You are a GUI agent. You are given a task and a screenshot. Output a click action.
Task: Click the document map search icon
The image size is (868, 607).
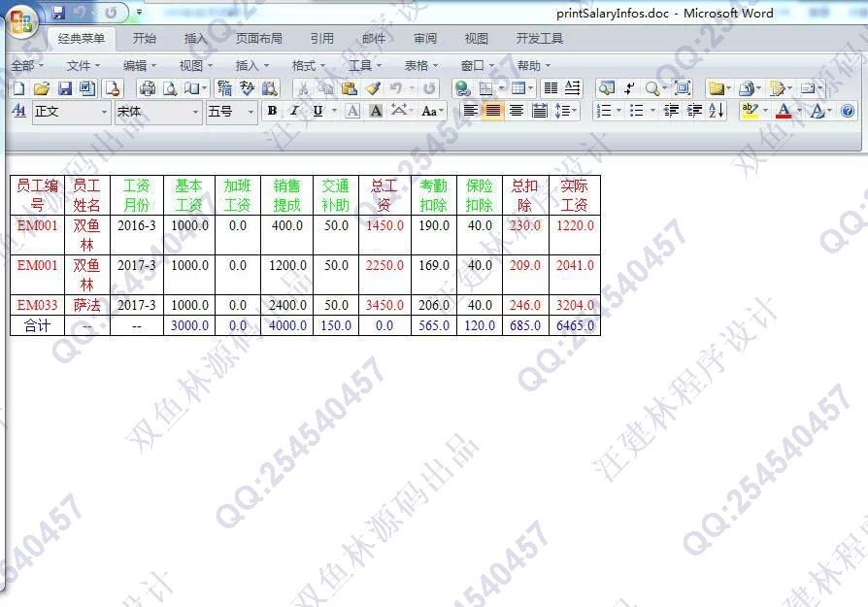[x=607, y=88]
